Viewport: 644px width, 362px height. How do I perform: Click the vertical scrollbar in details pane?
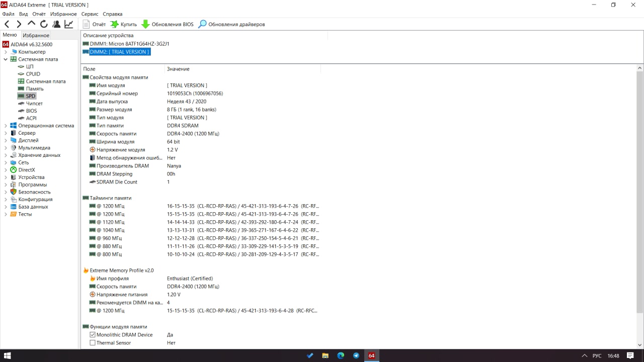click(640, 191)
